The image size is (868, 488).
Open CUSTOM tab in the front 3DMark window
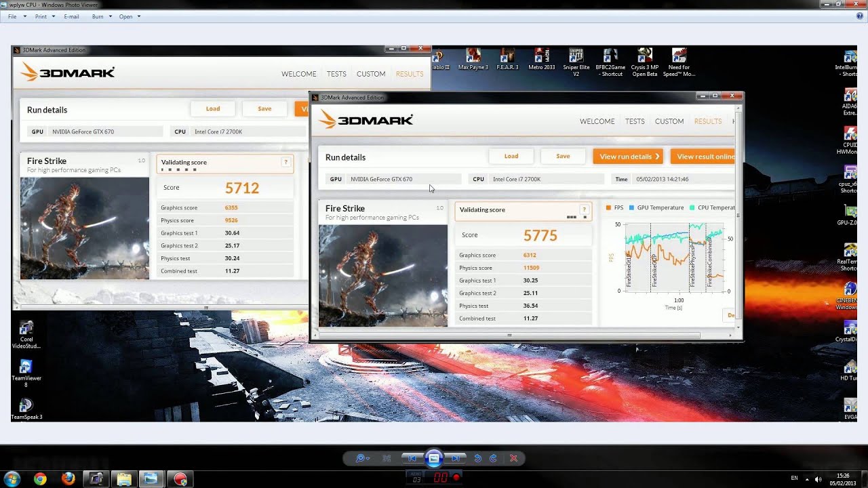pyautogui.click(x=669, y=121)
